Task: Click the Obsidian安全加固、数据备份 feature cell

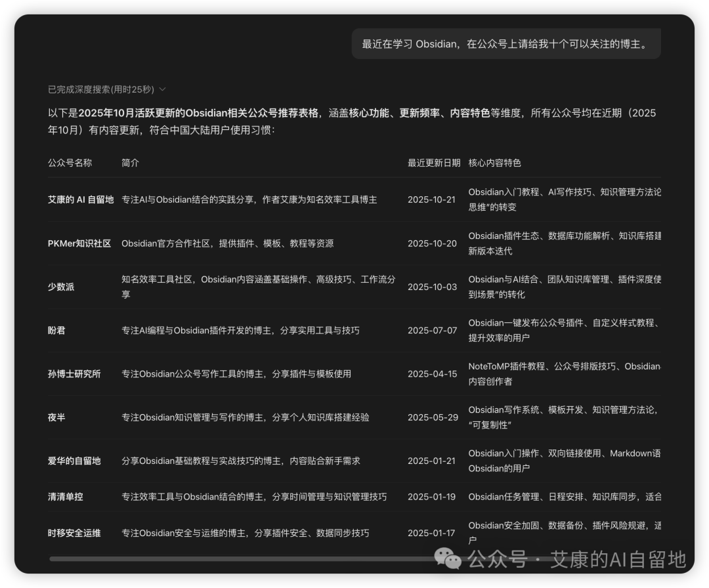Action: 565,533
